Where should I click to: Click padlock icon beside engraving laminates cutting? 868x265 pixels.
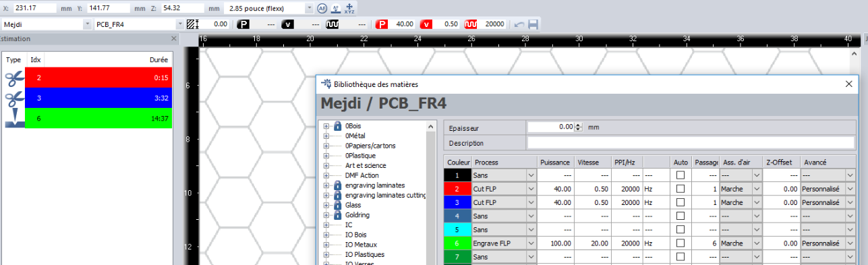pos(338,195)
